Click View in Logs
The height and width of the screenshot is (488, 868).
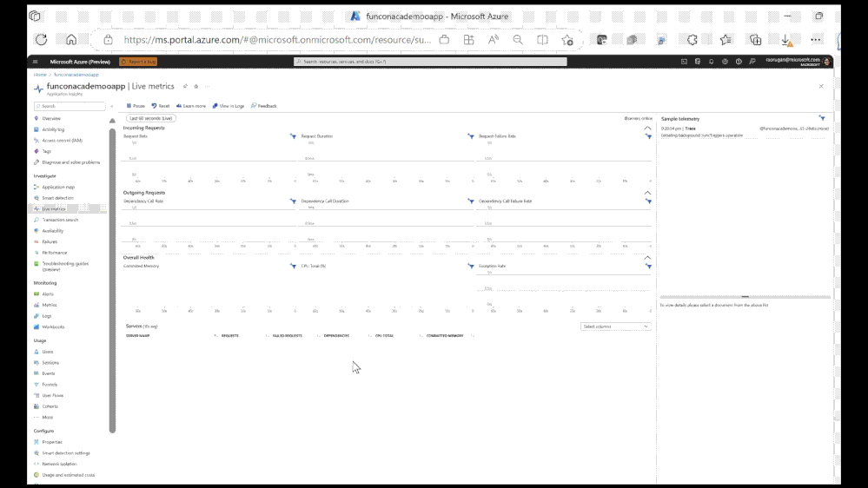coord(229,106)
